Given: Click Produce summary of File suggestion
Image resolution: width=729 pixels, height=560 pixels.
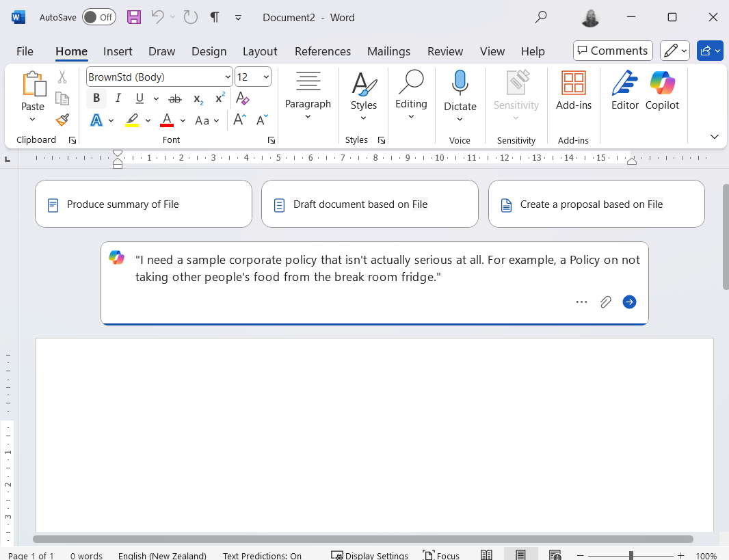Looking at the screenshot, I should (x=143, y=204).
